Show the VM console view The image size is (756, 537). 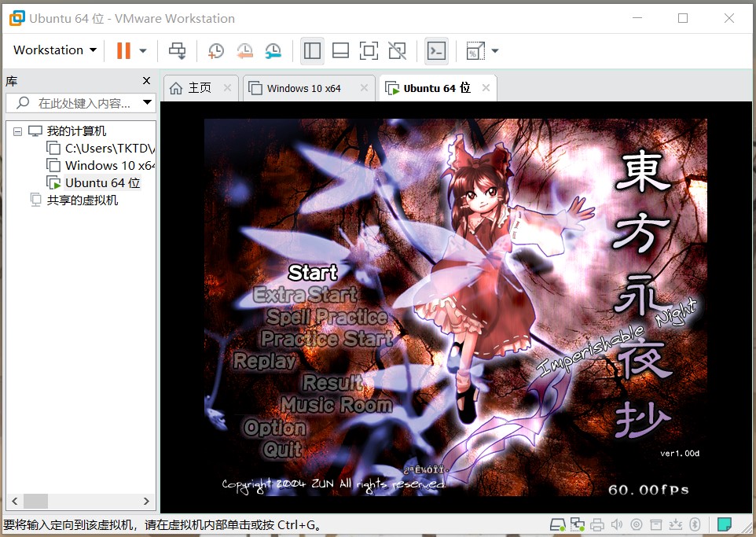(437, 50)
